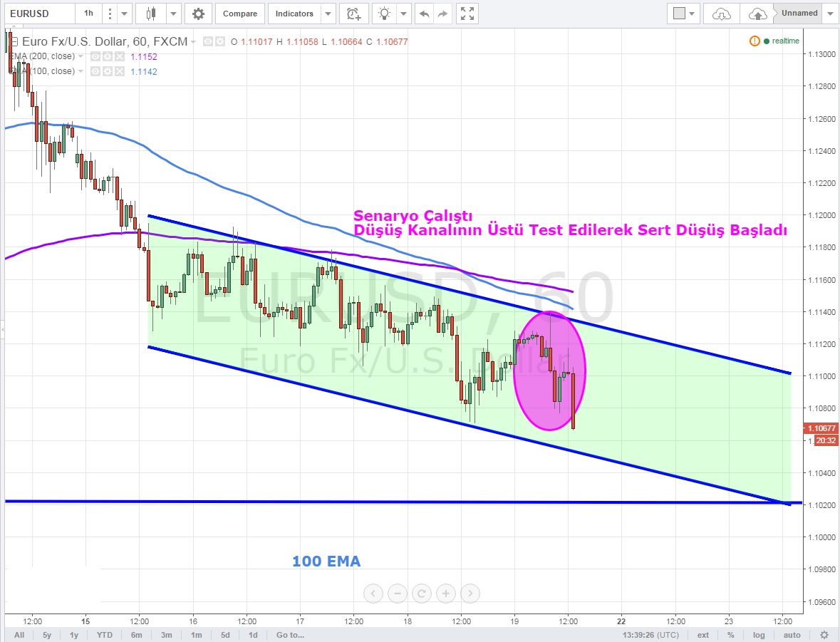840x642 pixels.
Task: Click the Compare button
Action: [x=240, y=14]
